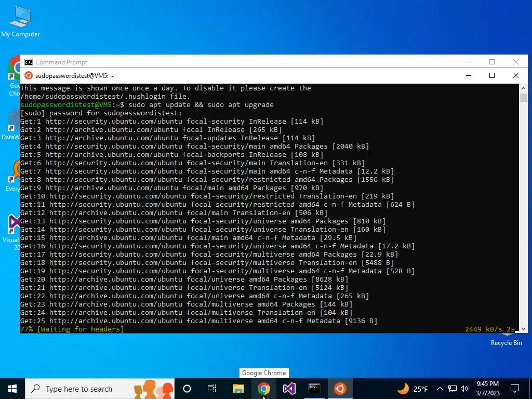Click the Get:1 focal-security InRelease line
Image resolution: width=532 pixels, height=399 pixels.
pos(171,121)
